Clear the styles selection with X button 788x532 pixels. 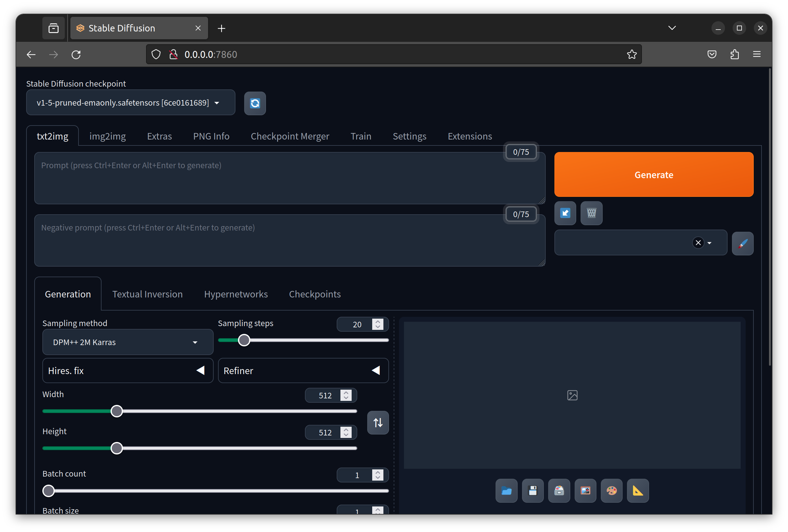point(698,242)
